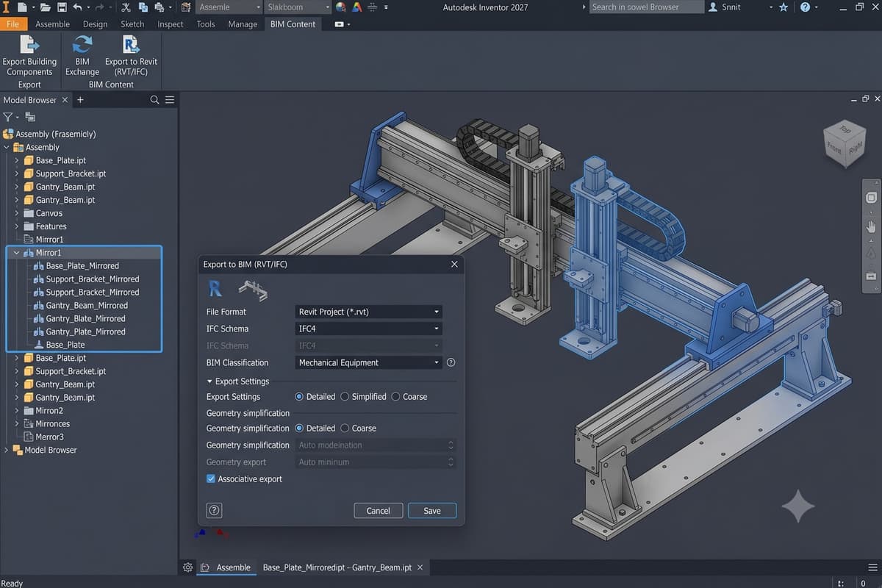The width and height of the screenshot is (882, 588).
Task: Open the Assemle dropdown in title bar
Action: point(229,7)
